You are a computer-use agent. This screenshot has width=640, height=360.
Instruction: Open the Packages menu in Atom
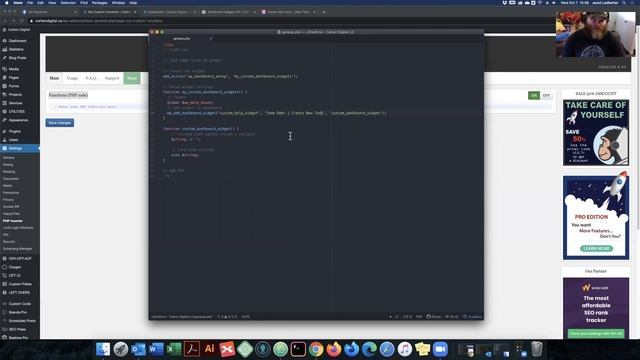coord(99,2)
